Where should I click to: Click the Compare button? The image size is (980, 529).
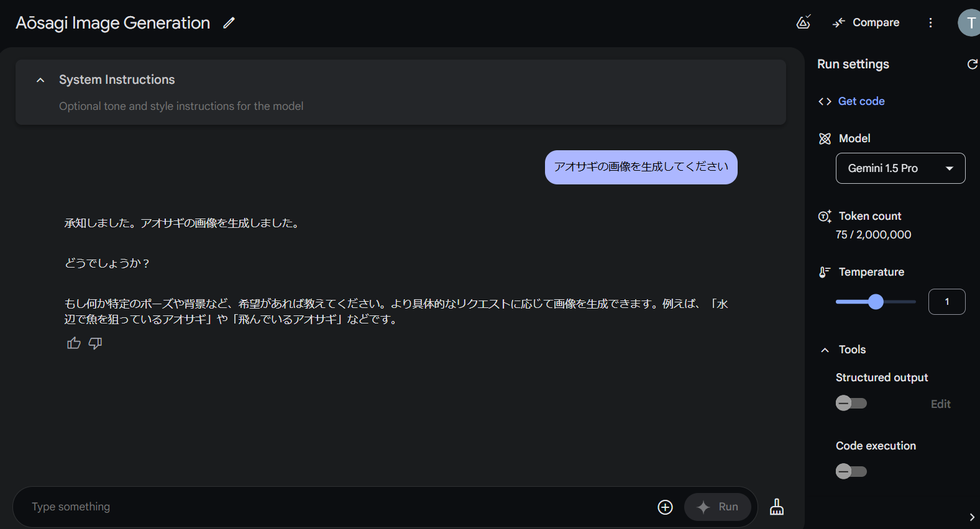point(866,22)
